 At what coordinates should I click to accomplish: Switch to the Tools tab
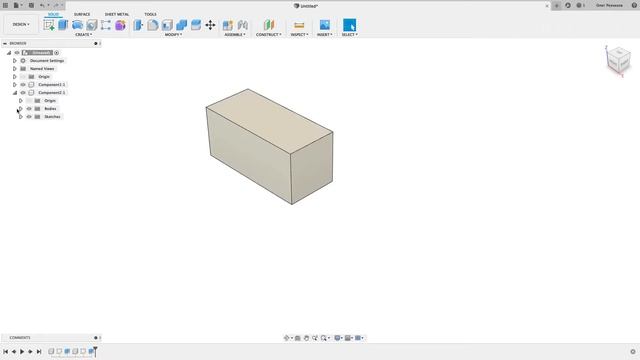click(x=150, y=14)
